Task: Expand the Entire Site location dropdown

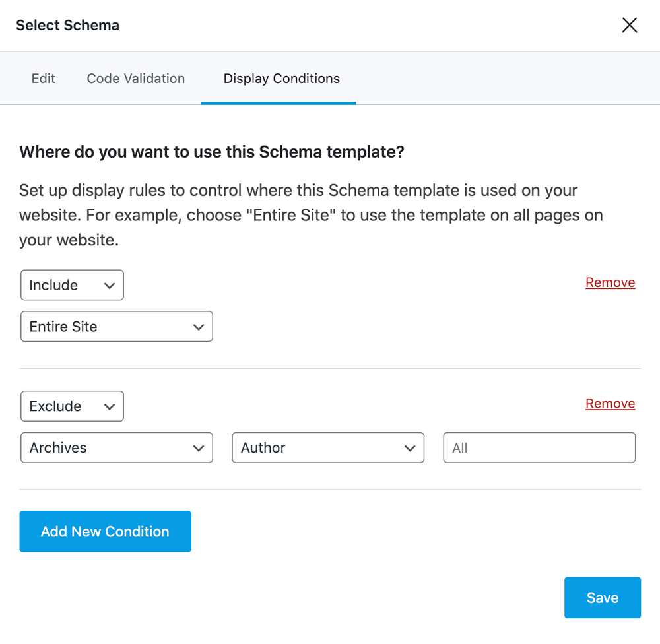Action: (116, 326)
